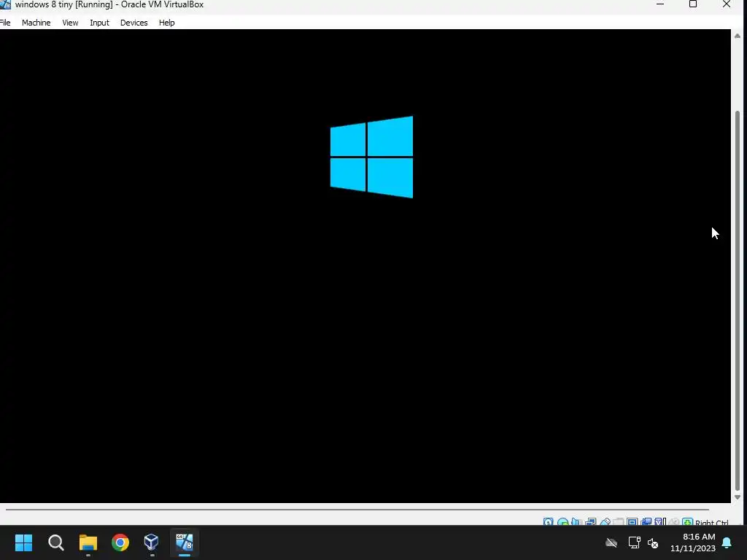Click the display settings status icon

pyautogui.click(x=632, y=521)
